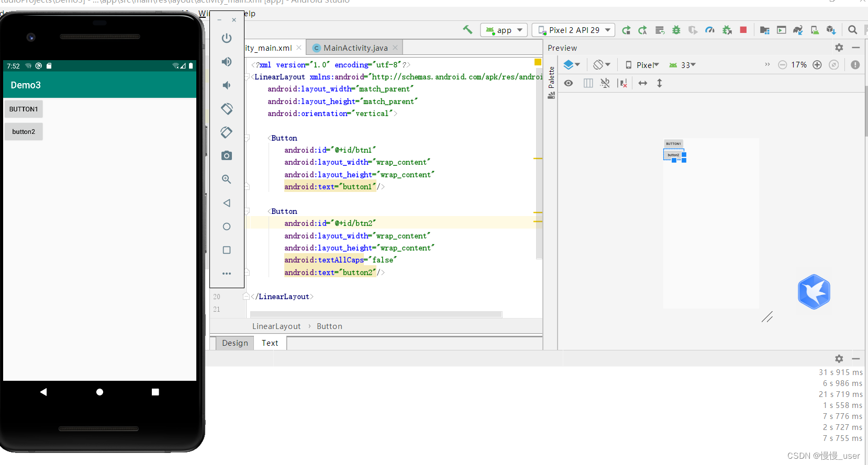Viewport: 868px width, 465px height.
Task: Toggle view options eye icon in Preview
Action: pyautogui.click(x=569, y=83)
